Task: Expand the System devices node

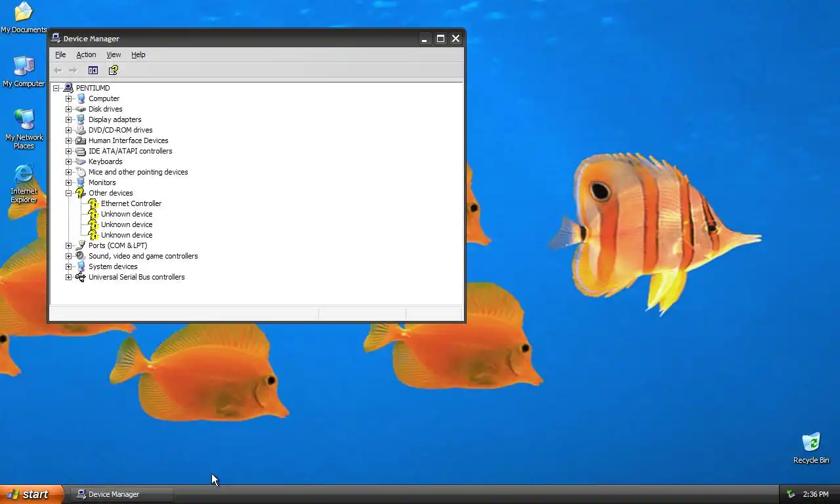Action: (x=68, y=266)
